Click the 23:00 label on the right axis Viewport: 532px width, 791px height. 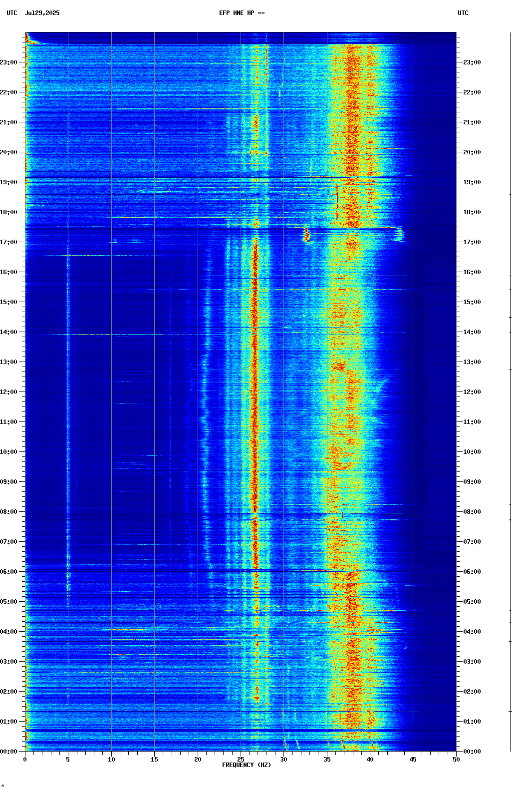(x=472, y=62)
